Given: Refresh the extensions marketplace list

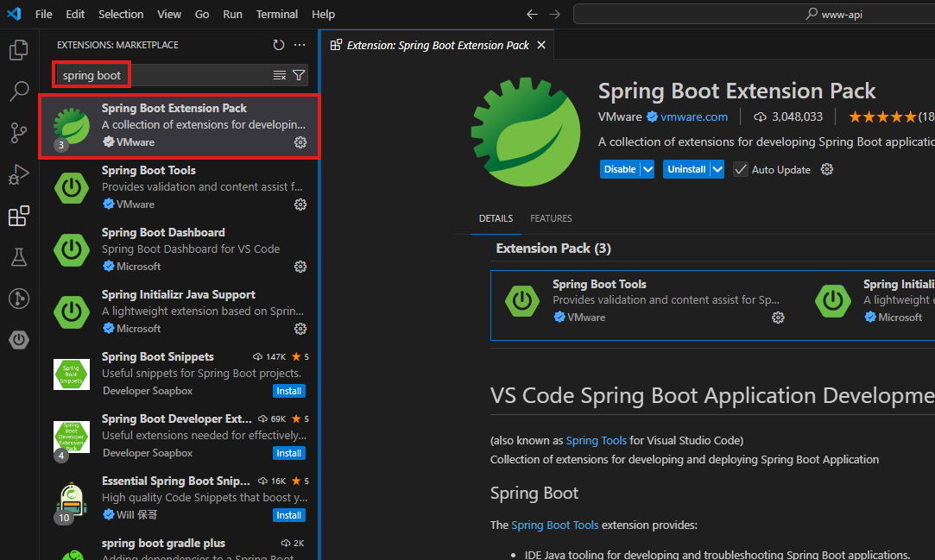Looking at the screenshot, I should pyautogui.click(x=279, y=45).
